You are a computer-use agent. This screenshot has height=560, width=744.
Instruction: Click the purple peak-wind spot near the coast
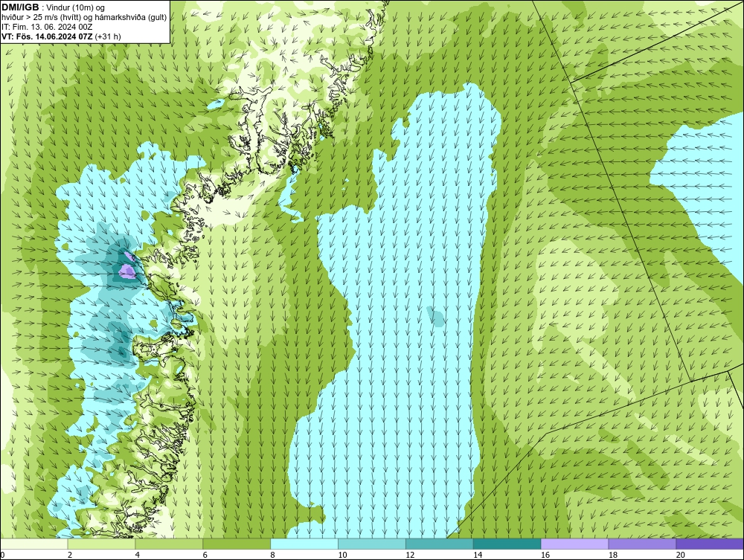[x=127, y=271]
